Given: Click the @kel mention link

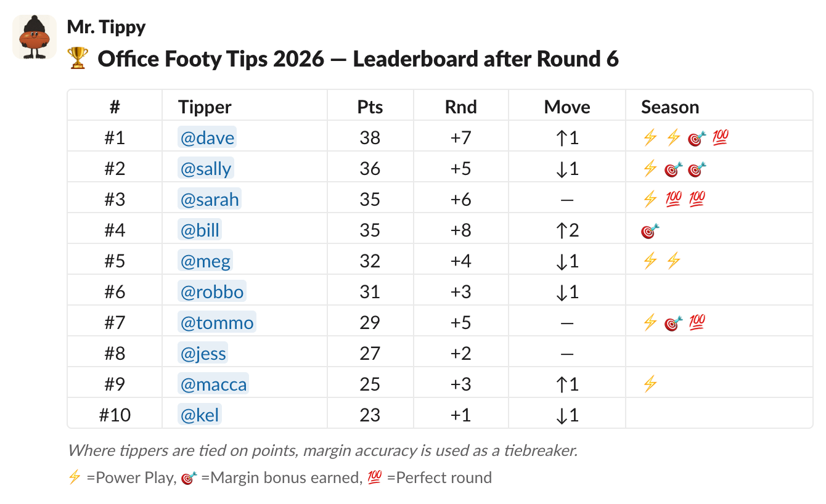Looking at the screenshot, I should [x=200, y=414].
